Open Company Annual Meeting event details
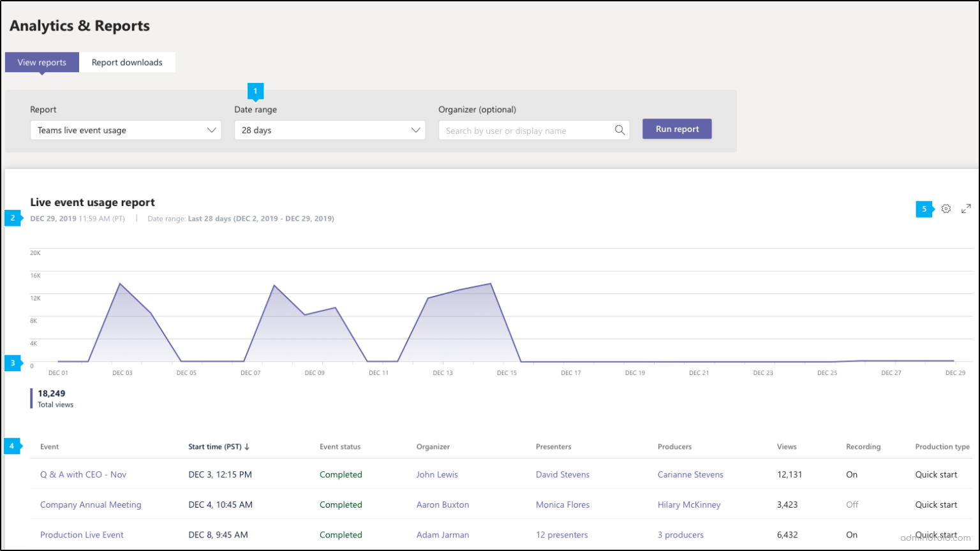 coord(91,504)
